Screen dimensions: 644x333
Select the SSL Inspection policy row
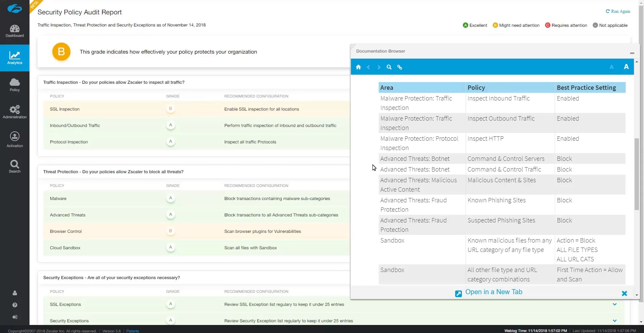[x=197, y=109]
